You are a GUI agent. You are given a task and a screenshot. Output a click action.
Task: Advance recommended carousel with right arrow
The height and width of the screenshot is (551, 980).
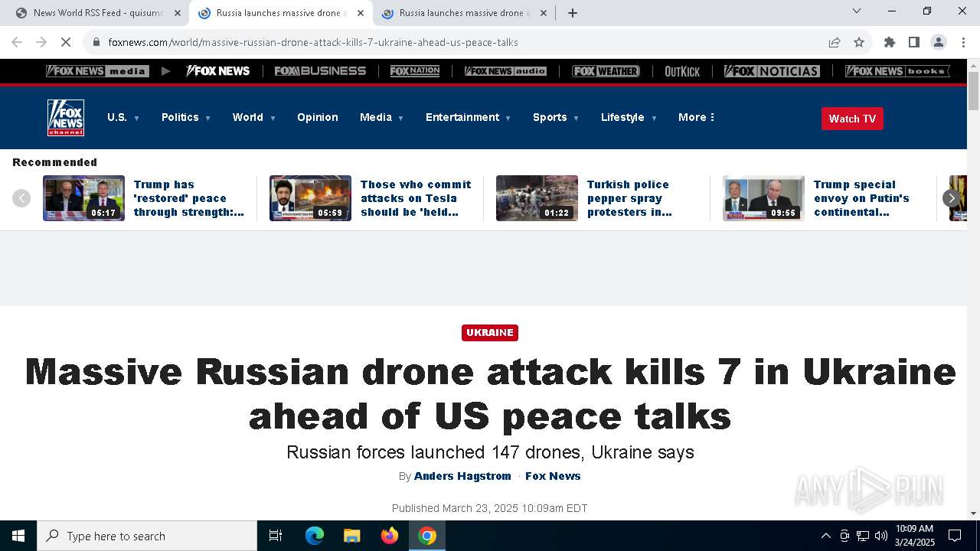pyautogui.click(x=951, y=198)
